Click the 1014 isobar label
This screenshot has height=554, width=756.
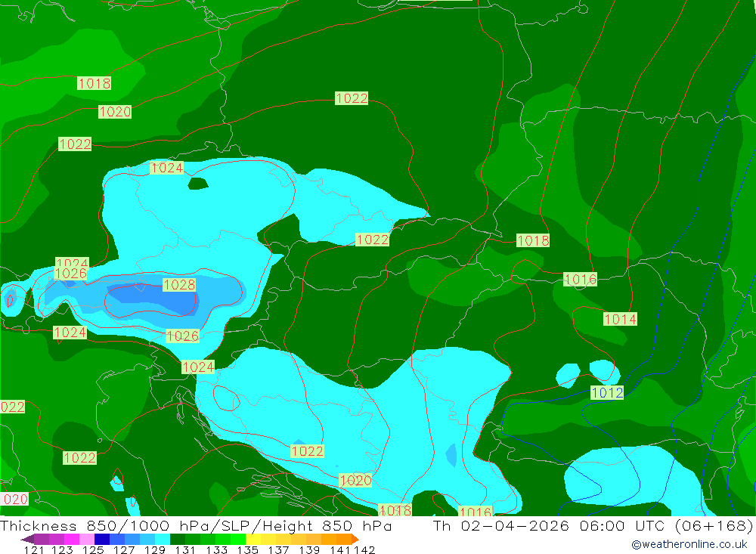[620, 319]
